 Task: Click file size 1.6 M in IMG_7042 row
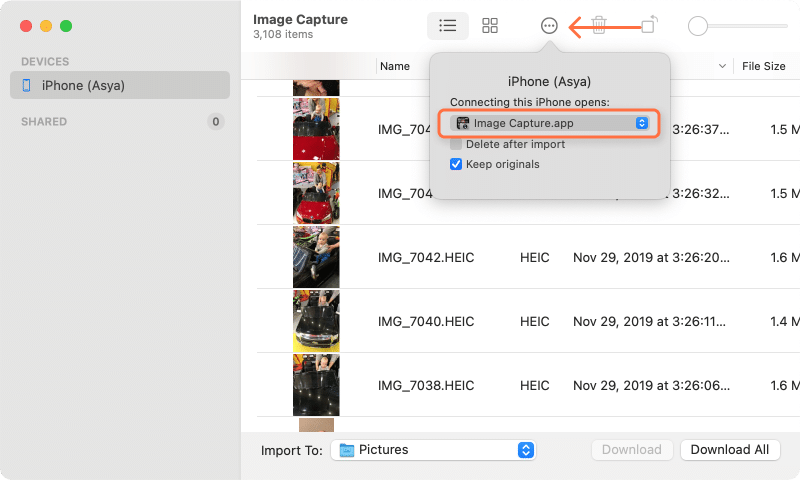785,258
